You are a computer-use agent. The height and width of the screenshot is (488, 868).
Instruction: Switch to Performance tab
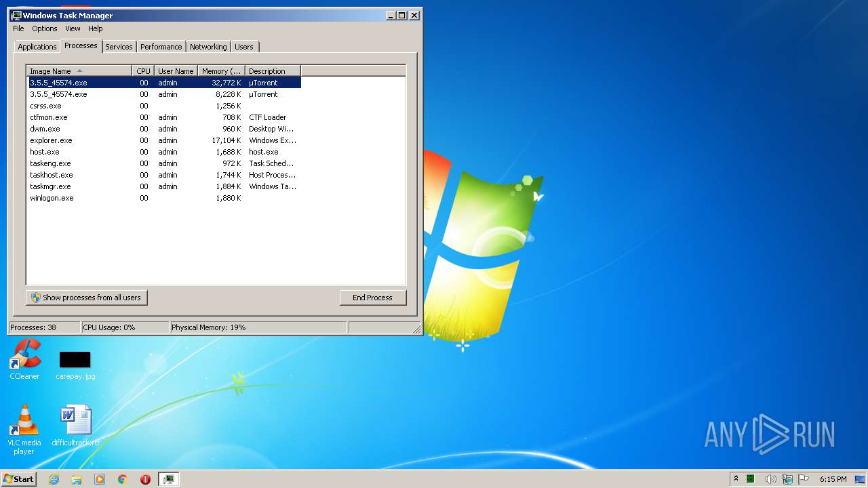click(x=161, y=47)
